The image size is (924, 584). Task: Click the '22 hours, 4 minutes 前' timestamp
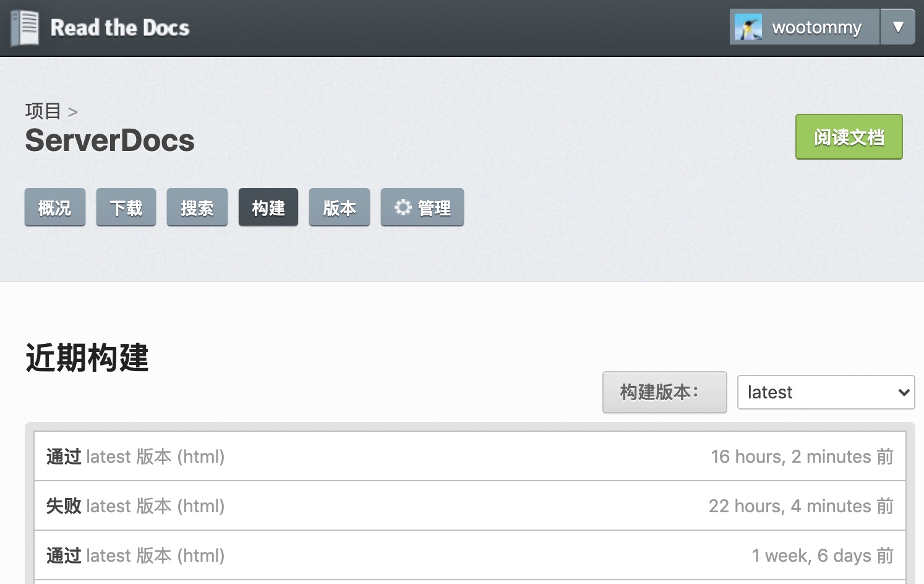(x=801, y=506)
